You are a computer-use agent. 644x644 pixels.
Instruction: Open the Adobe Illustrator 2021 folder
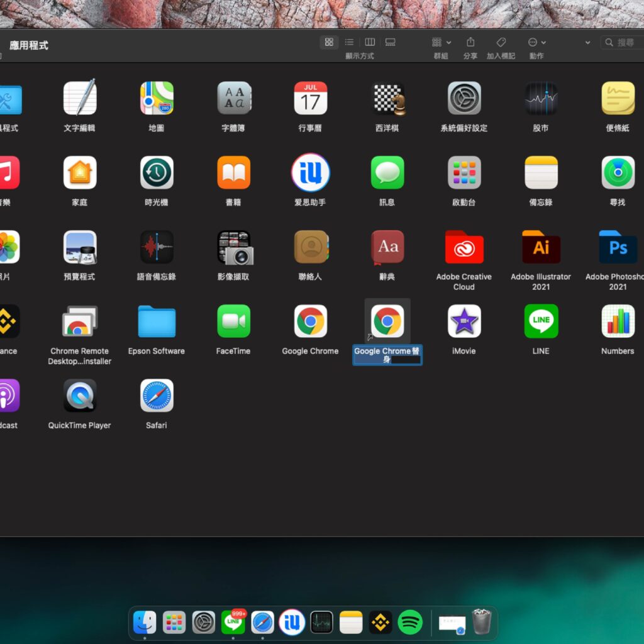[x=541, y=247]
